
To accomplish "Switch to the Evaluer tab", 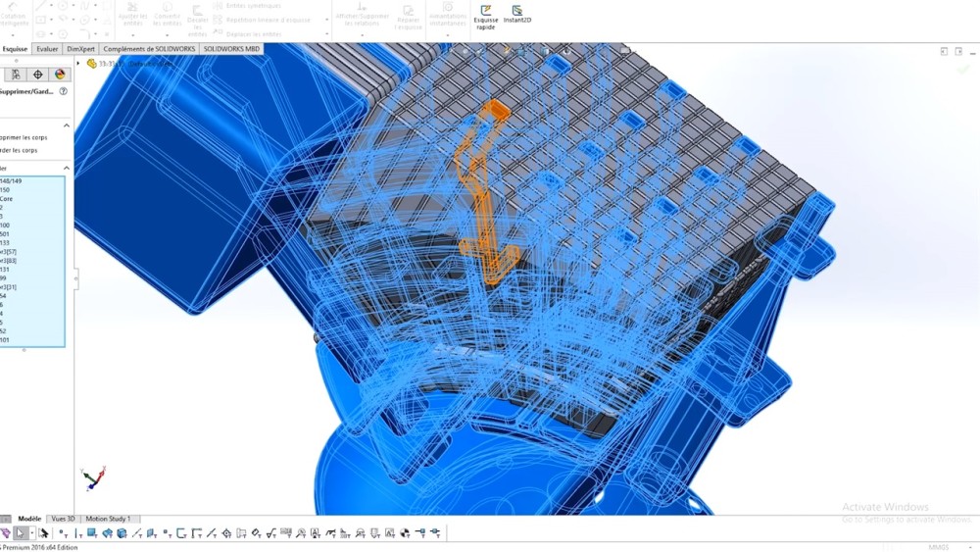I will coord(47,48).
